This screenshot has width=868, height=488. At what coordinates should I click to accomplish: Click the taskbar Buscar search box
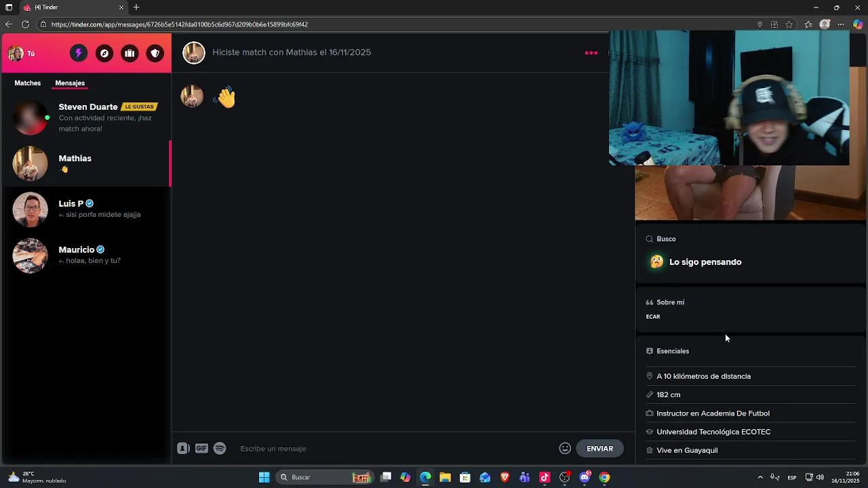[x=325, y=477]
